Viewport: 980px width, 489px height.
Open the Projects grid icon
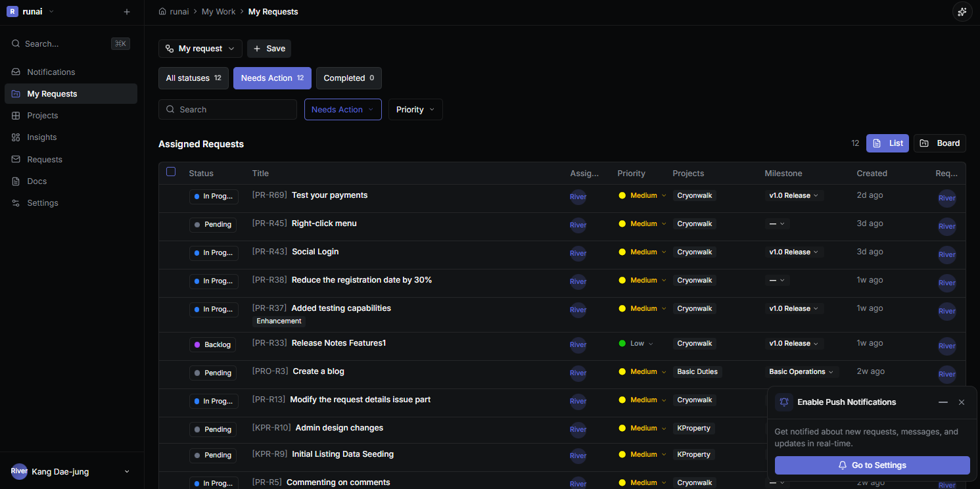coord(16,116)
